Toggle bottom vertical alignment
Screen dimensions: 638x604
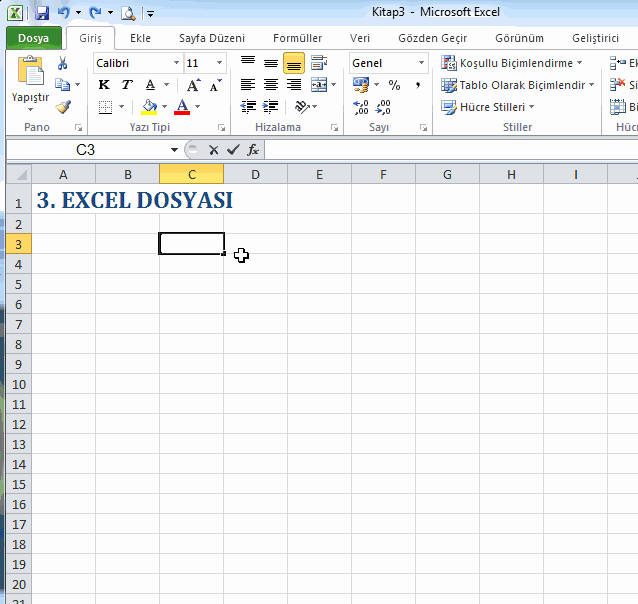[294, 63]
